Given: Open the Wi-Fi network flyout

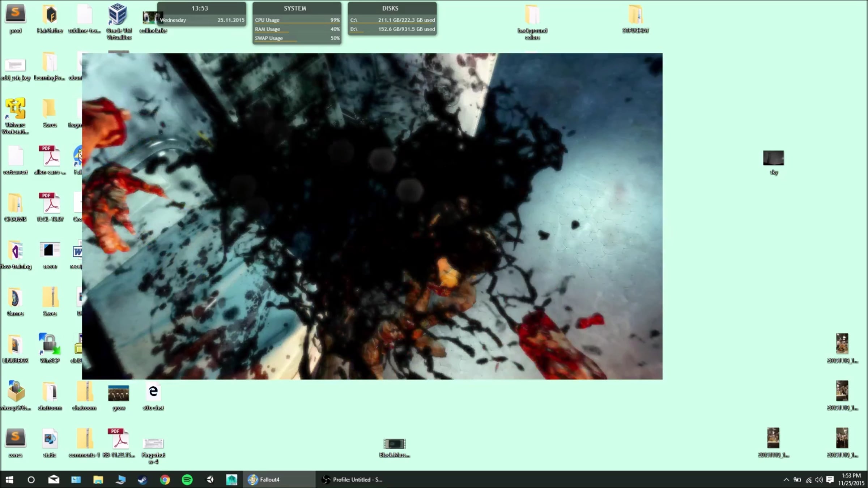Looking at the screenshot, I should [809, 480].
